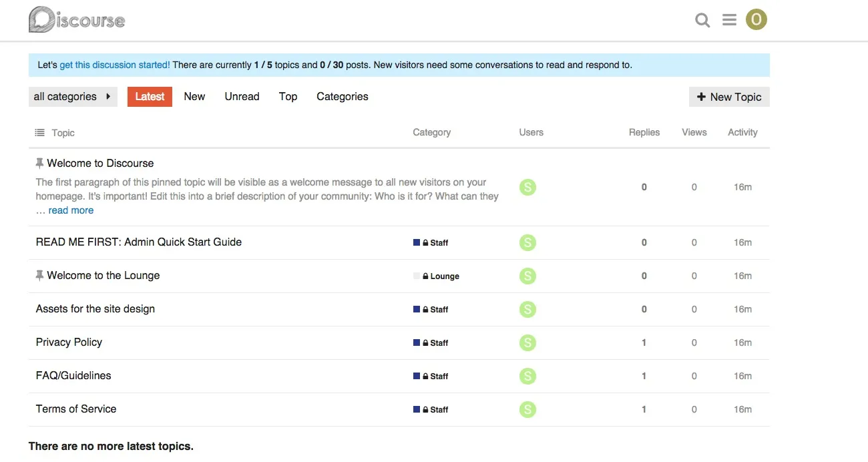Create a topic with New Topic button
Viewport: 868px width, 462px height.
(x=729, y=97)
